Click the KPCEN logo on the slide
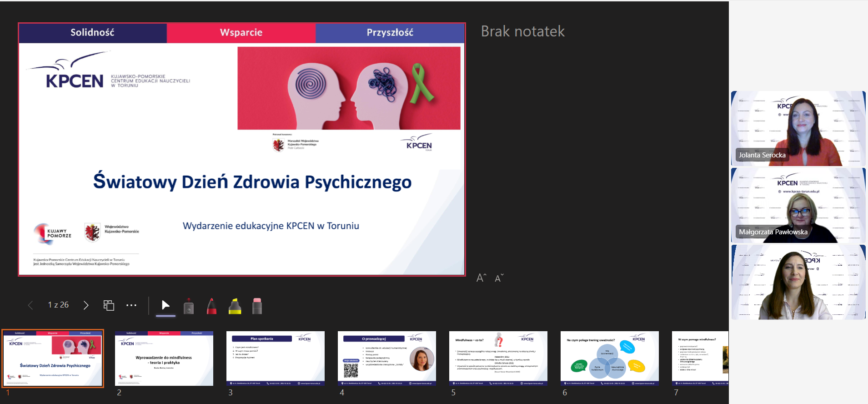Viewport: 868px width, 404px height. (109, 71)
